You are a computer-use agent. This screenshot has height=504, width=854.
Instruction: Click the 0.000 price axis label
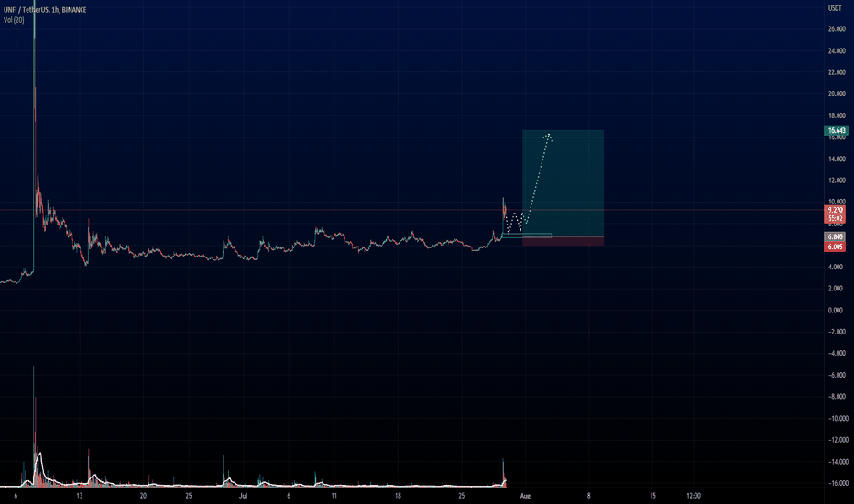coord(837,310)
